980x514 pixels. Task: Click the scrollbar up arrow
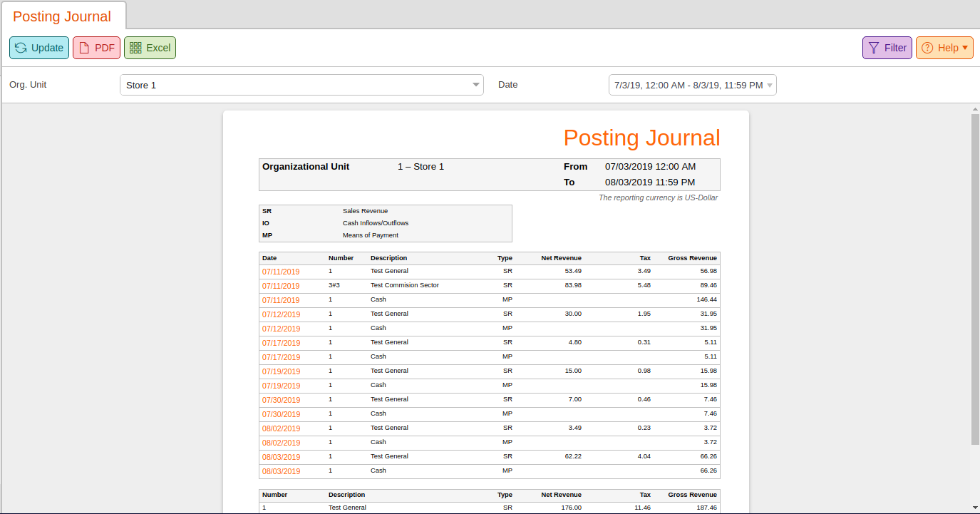coord(975,108)
